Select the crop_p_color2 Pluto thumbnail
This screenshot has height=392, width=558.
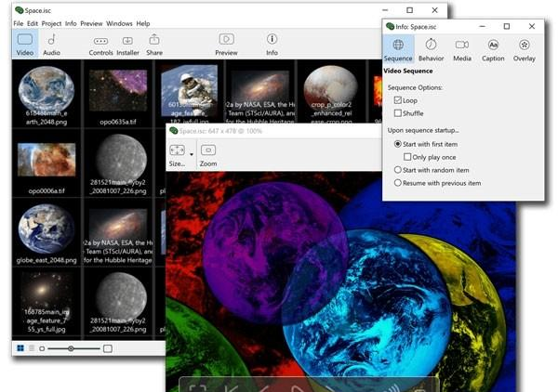[331, 91]
